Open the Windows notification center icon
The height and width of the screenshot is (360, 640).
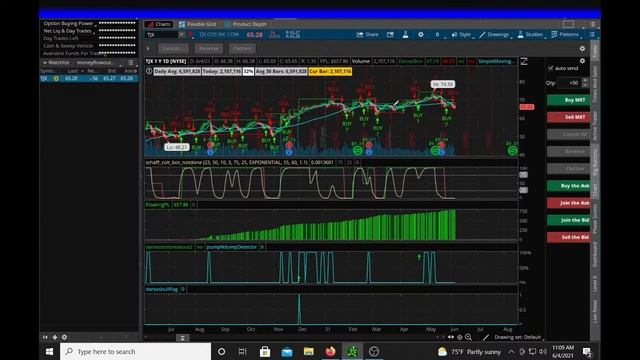[587, 351]
